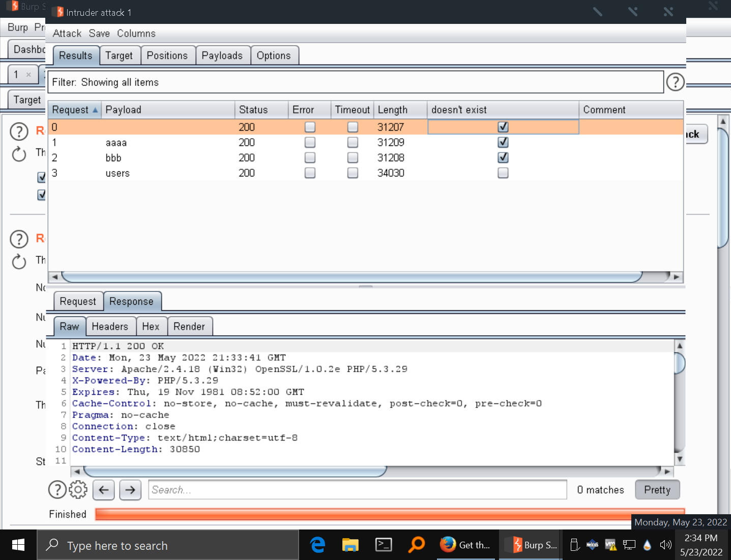Toggle Timeout checkbox for aaaa row
Screen dimensions: 731x560
tap(353, 142)
